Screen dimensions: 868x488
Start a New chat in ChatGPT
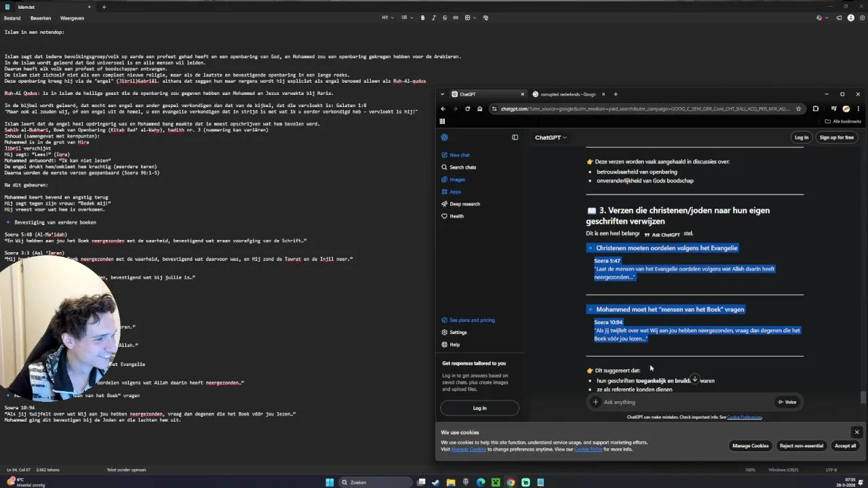(460, 155)
